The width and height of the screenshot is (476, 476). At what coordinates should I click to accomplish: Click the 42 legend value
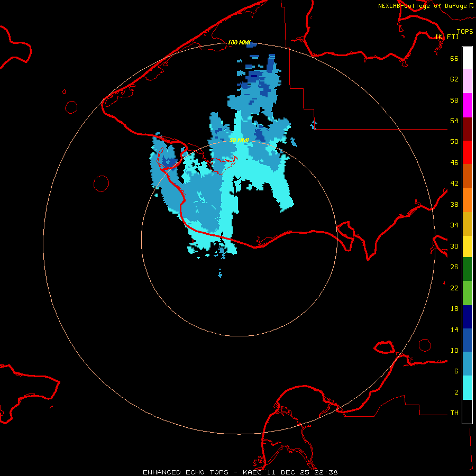pyautogui.click(x=454, y=184)
